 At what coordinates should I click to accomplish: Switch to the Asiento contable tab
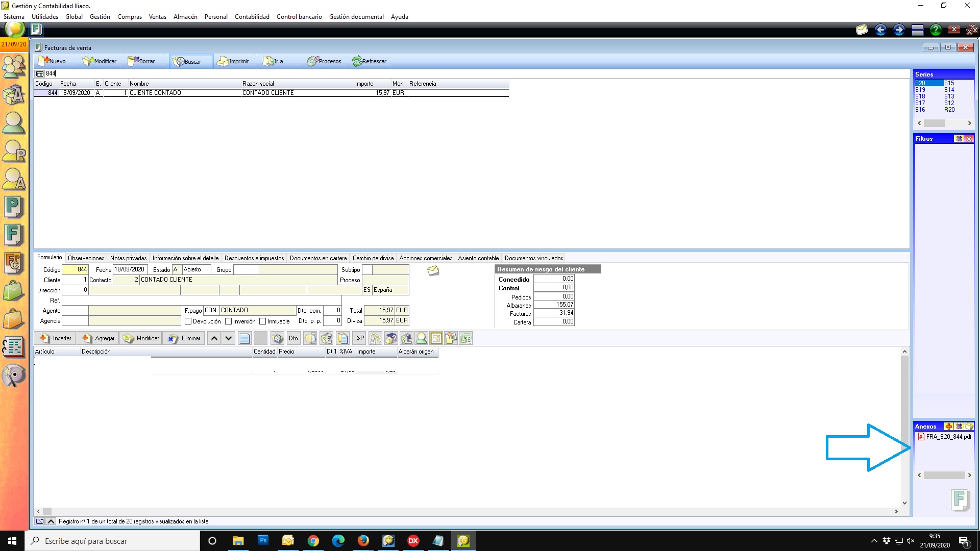pyautogui.click(x=478, y=258)
